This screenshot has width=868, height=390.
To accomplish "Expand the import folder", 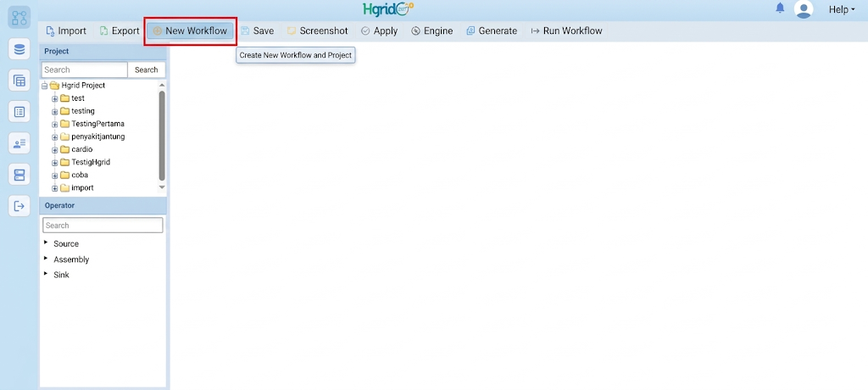I will [55, 188].
